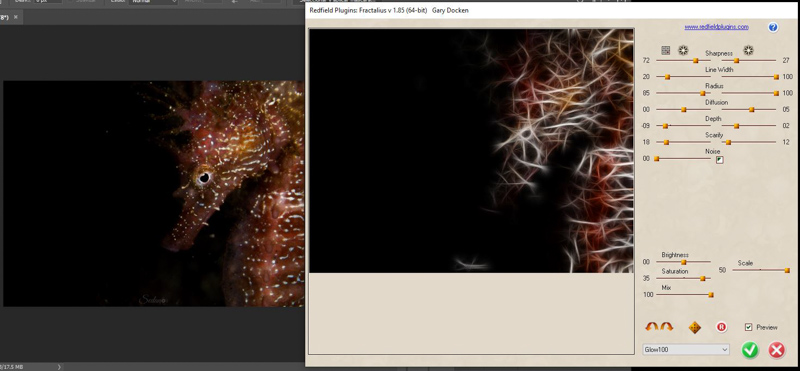Toggle the Preview checkbox

pos(748,327)
